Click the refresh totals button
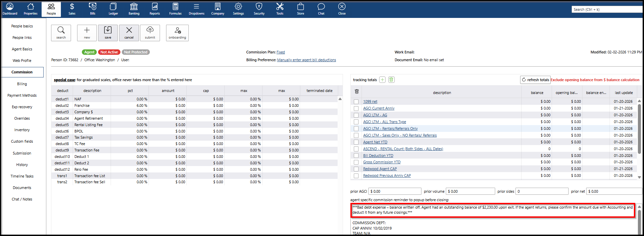The width and height of the screenshot is (644, 236). pos(535,80)
